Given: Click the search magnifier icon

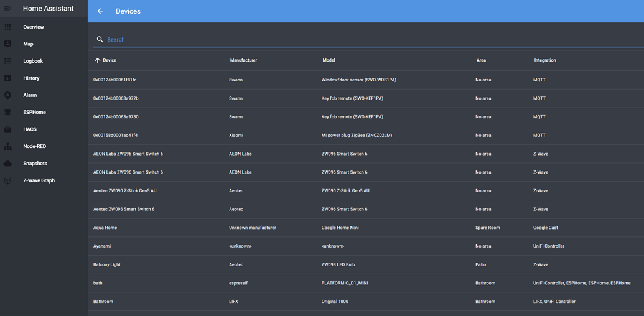Looking at the screenshot, I should click(100, 39).
